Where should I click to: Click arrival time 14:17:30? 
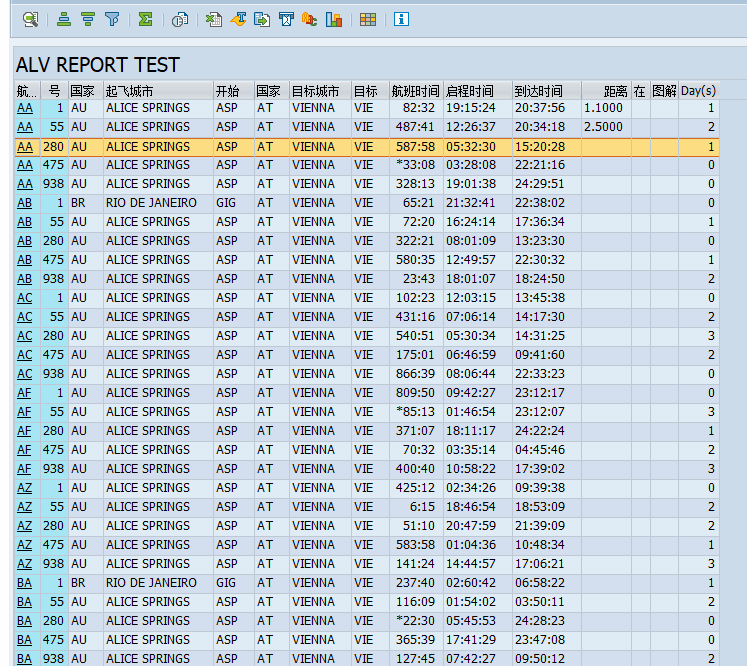[540, 317]
